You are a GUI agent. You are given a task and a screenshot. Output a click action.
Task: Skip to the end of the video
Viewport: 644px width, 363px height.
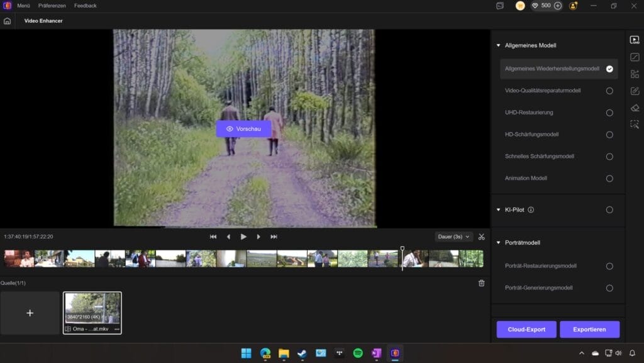point(274,237)
